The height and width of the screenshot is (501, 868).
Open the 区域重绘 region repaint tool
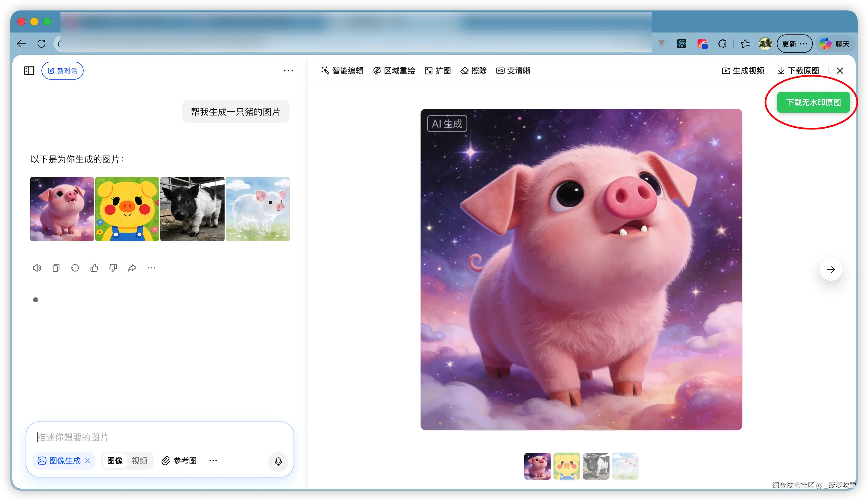click(x=394, y=71)
